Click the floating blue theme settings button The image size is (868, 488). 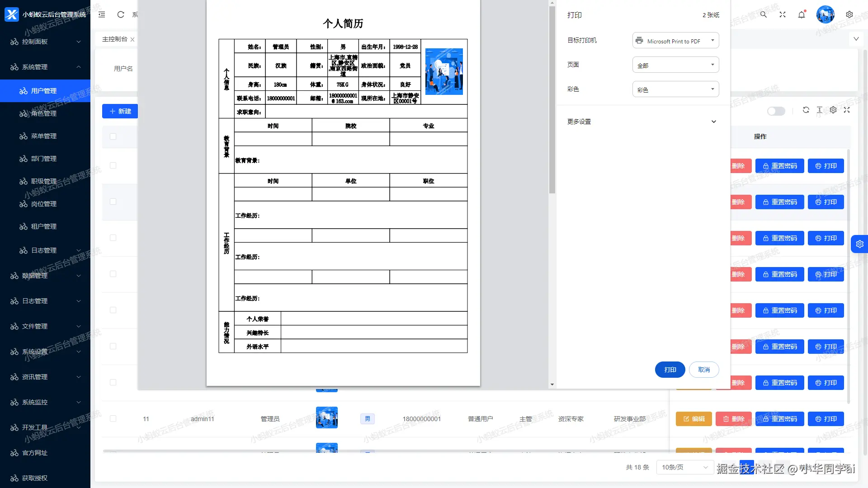tap(859, 244)
